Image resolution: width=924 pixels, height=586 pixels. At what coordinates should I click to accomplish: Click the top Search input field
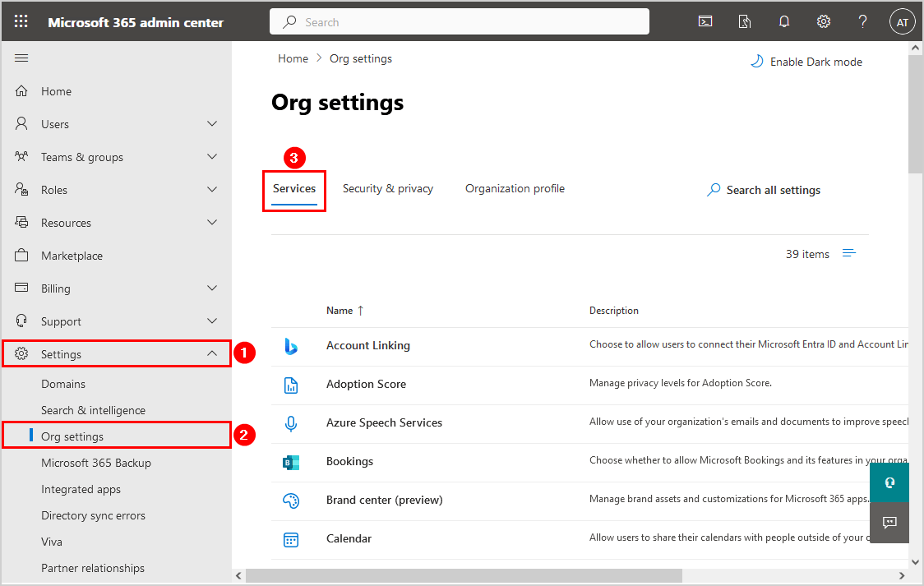(x=459, y=22)
